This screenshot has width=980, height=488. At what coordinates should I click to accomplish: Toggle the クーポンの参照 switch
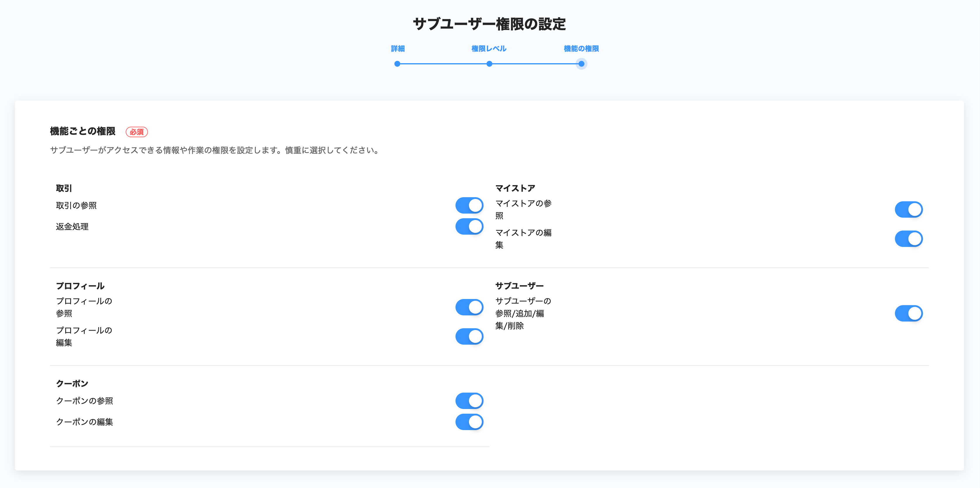pyautogui.click(x=469, y=401)
